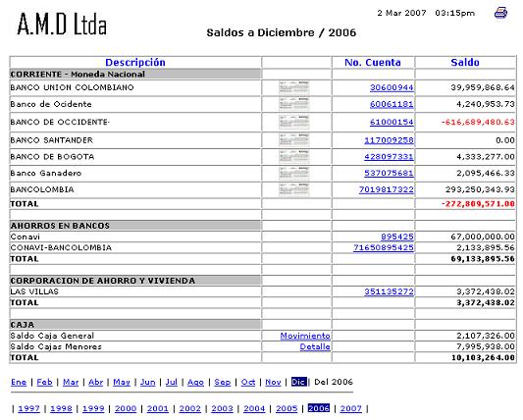This screenshot has width=523, height=420.
Task: Click the printer icon at top right
Action: (x=500, y=13)
